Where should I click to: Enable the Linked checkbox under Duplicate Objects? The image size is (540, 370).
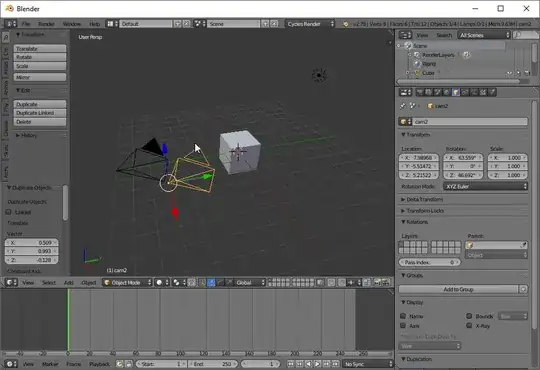click(9, 212)
